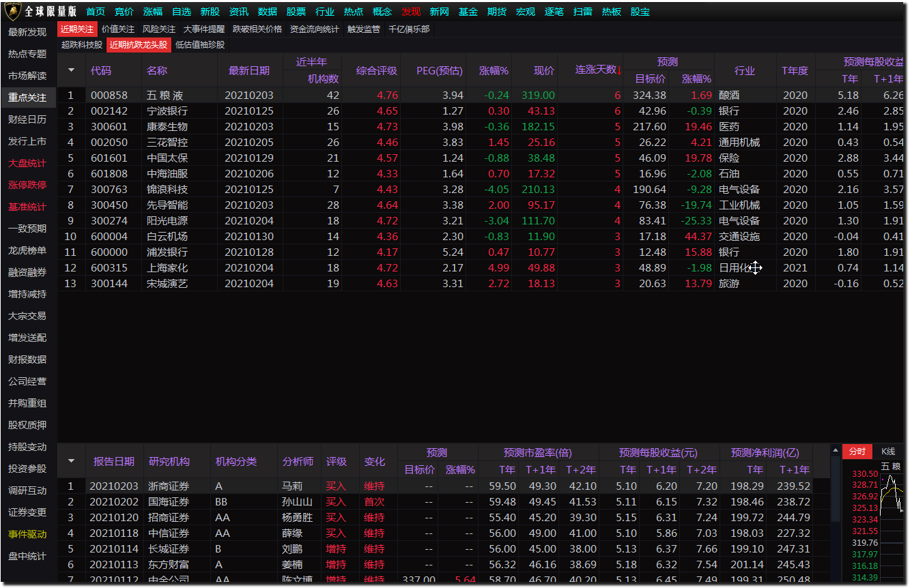This screenshot has height=588, width=910.
Task: Sort stock table by 现价 header
Action: [544, 70]
